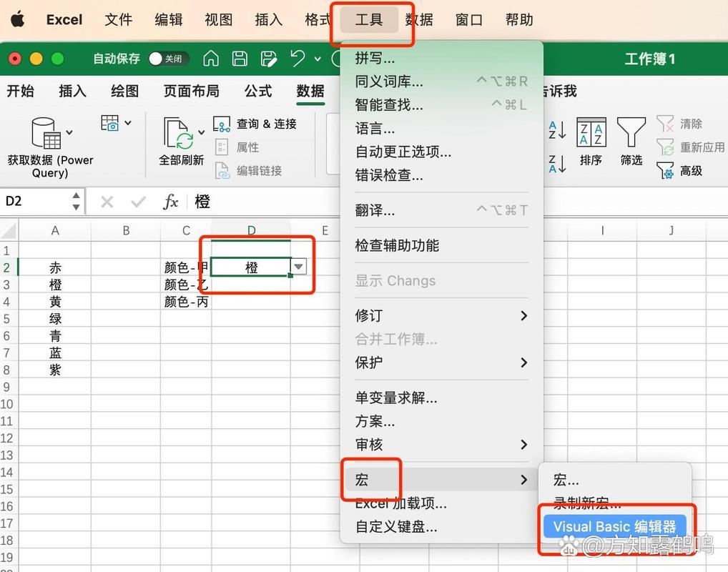728x572 pixels.
Task: Select cell C4 containing 颜色-丙
Action: pos(186,302)
